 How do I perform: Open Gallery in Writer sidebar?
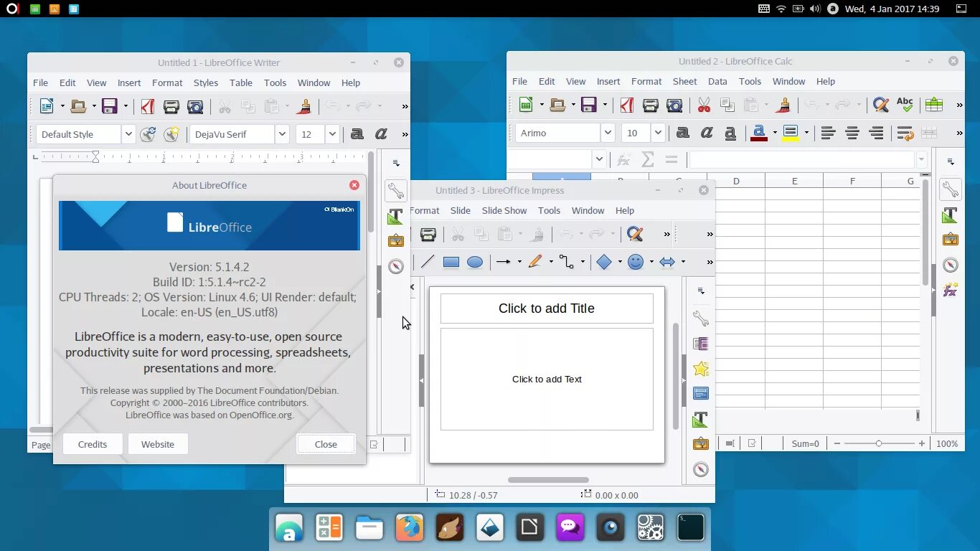[x=396, y=240]
